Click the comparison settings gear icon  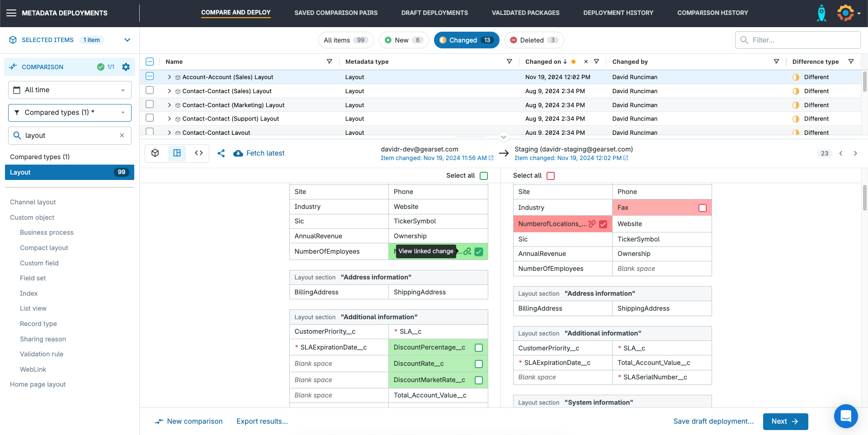tap(126, 67)
